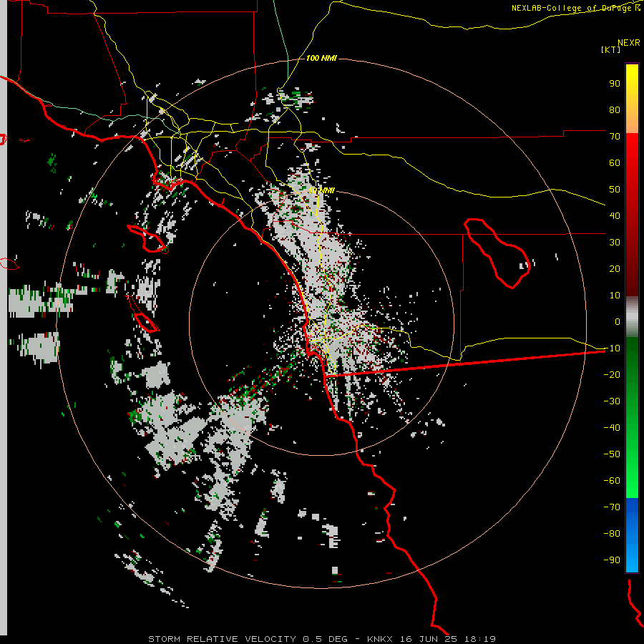644x644 pixels.
Task: Click the -40 knot scale label
Action: [612, 428]
